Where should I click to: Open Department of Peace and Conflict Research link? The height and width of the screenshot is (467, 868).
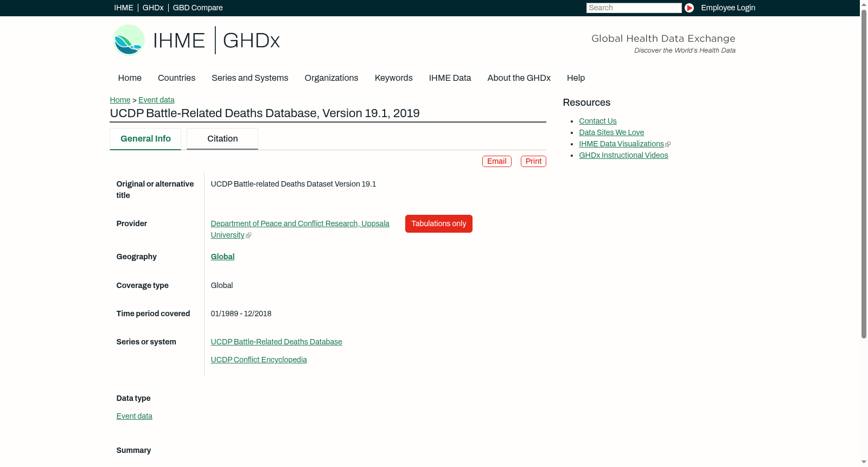pos(300,229)
